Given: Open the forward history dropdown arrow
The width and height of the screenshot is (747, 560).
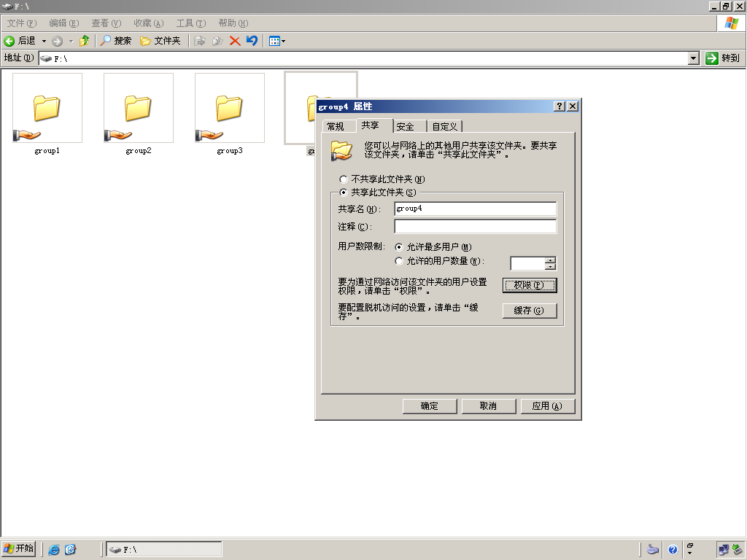Looking at the screenshot, I should (x=71, y=41).
